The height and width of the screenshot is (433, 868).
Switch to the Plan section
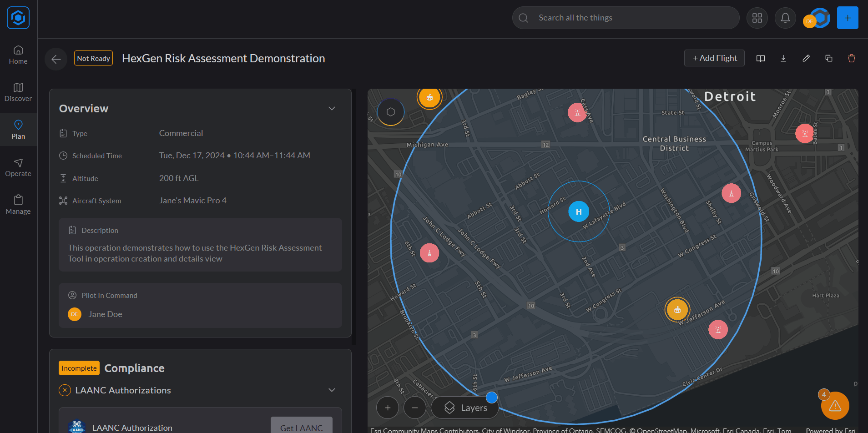click(18, 130)
